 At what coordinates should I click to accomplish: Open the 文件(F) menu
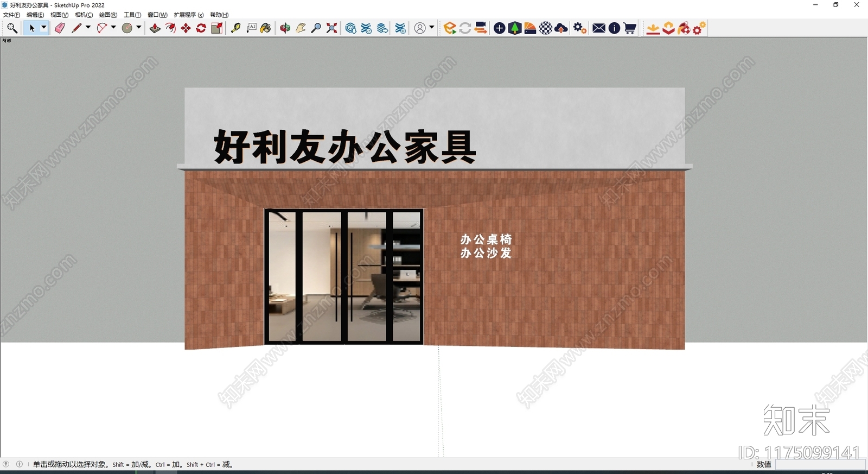click(12, 15)
